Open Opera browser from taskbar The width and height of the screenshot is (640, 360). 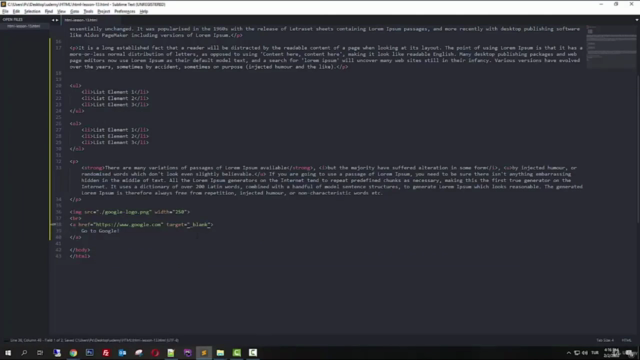(155, 353)
